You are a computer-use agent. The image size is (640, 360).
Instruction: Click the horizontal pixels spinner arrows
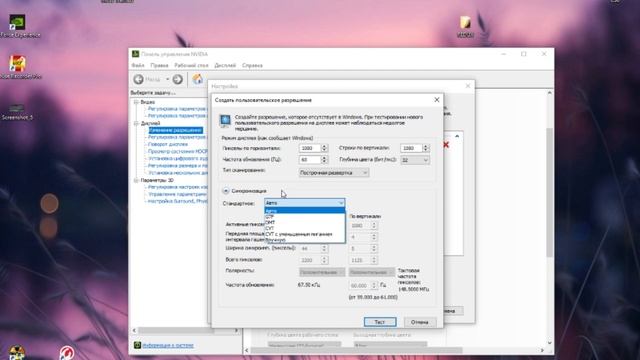pos(324,148)
